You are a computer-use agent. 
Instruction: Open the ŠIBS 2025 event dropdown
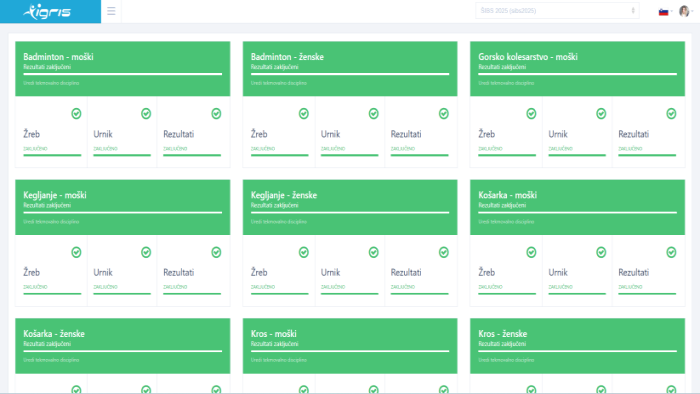[x=557, y=11]
